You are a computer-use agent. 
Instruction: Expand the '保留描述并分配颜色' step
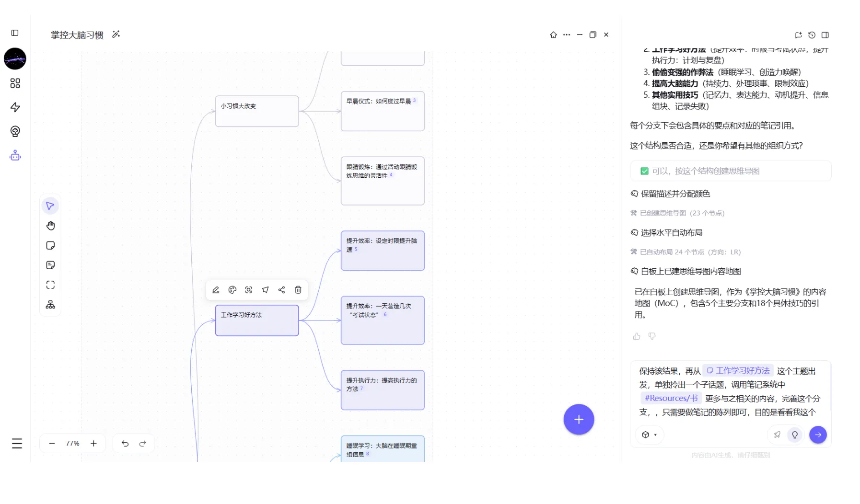pyautogui.click(x=675, y=194)
